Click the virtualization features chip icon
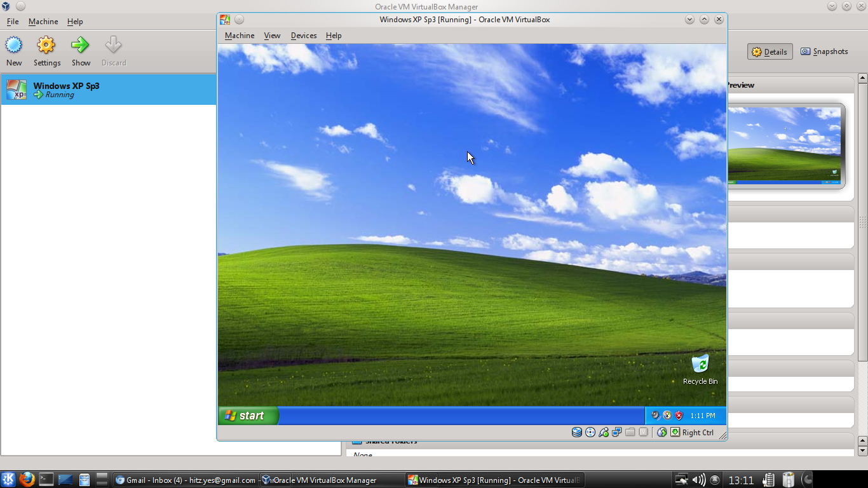 coord(643,432)
